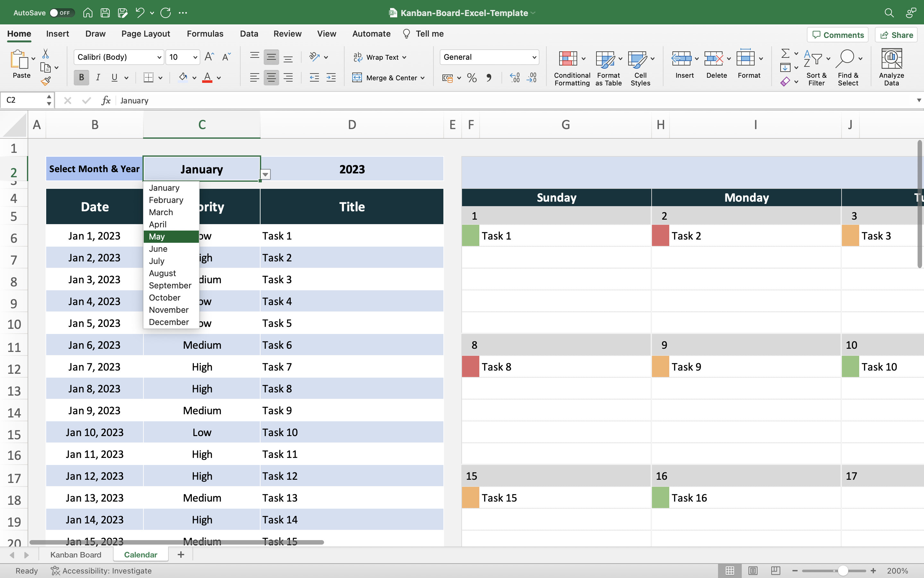
Task: Add a new sheet with plus button
Action: coord(181,554)
